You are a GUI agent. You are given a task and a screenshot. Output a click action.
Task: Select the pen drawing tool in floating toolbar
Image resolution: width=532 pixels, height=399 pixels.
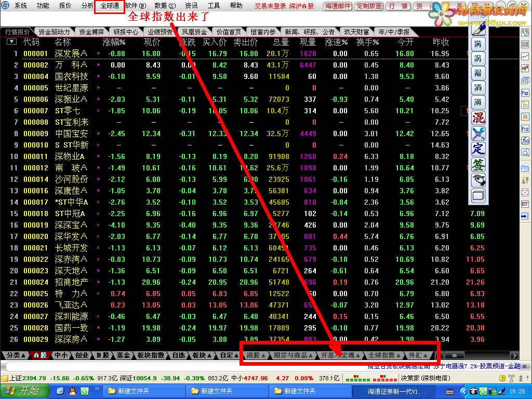pyautogui.click(x=478, y=29)
